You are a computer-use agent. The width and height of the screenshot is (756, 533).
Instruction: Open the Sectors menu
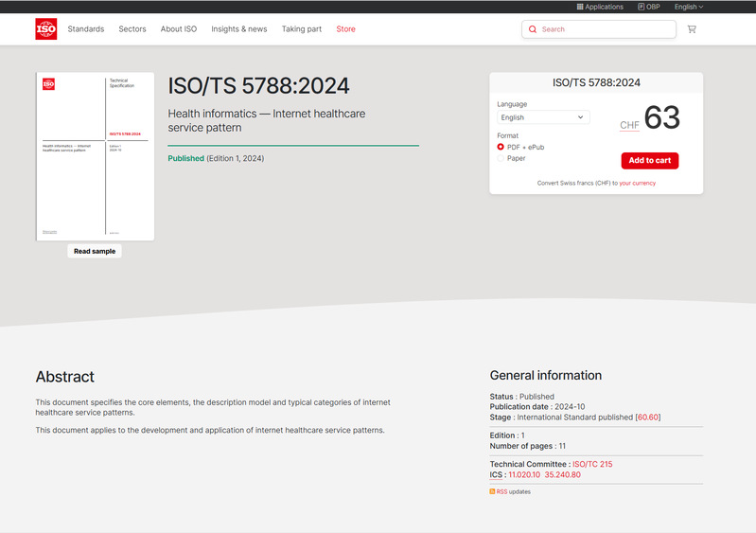132,29
